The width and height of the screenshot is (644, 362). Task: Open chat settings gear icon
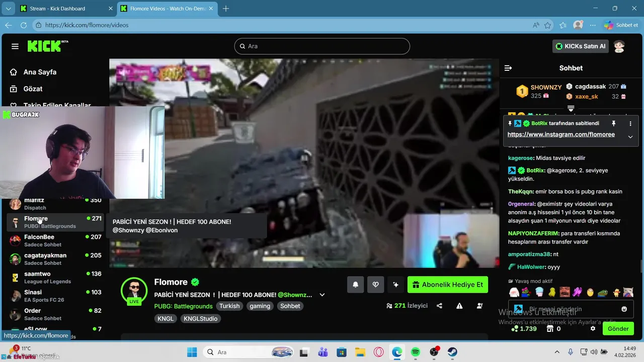tap(593, 329)
